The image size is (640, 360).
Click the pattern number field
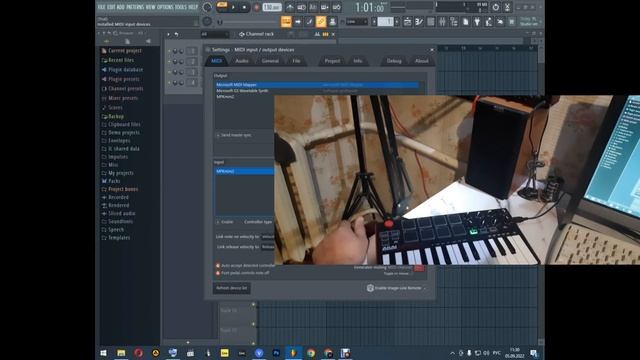coord(385,22)
